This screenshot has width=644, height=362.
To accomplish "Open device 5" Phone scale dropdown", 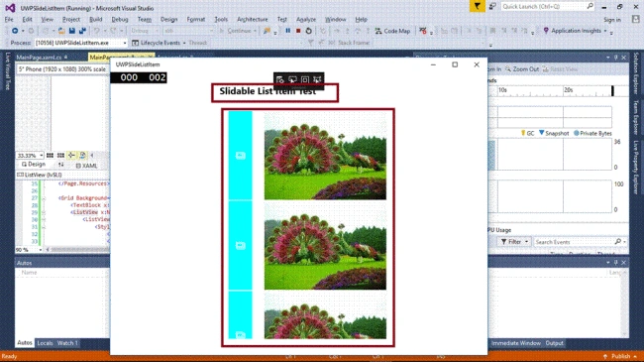I will (x=62, y=69).
